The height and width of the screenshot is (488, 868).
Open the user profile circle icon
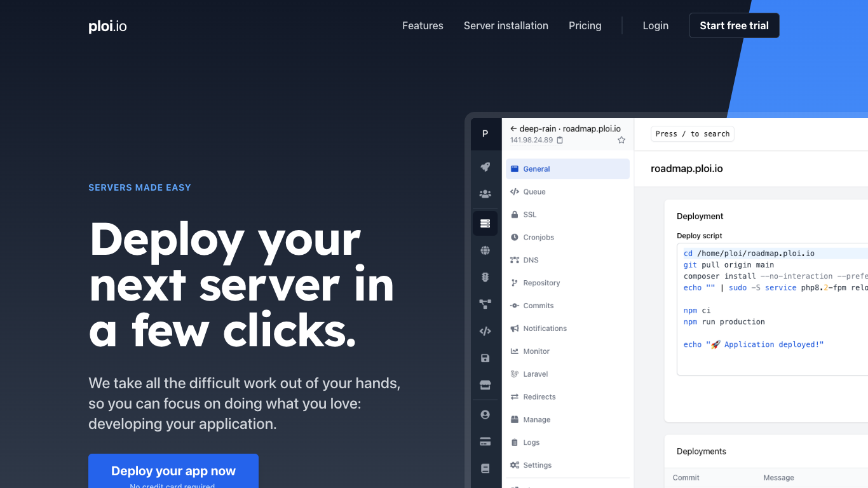pyautogui.click(x=485, y=414)
